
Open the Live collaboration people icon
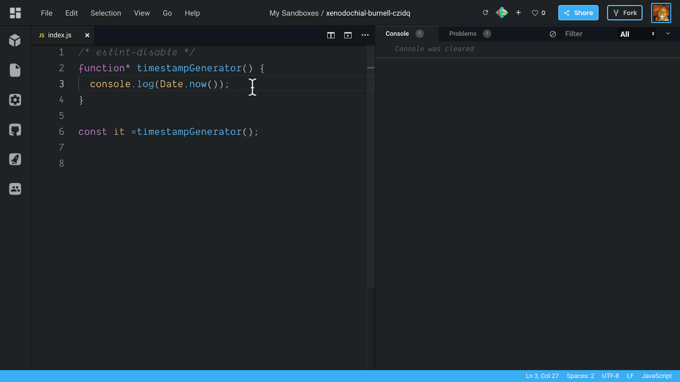coord(15,189)
